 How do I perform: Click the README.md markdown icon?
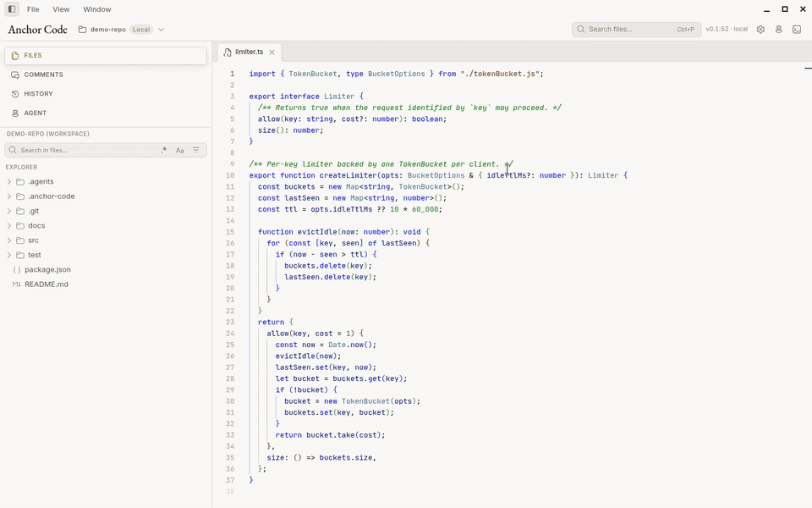pos(17,284)
